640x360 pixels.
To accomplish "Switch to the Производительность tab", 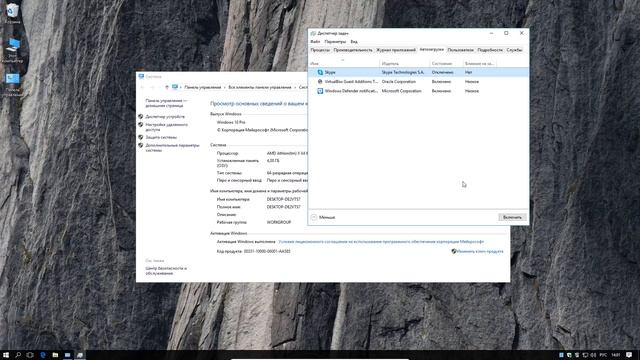I will [x=353, y=50].
